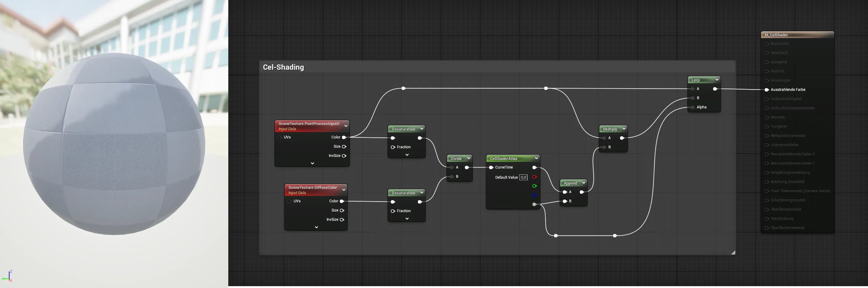Select the Cel-Shading comment box title
Viewport: 868px width, 288px height.
click(283, 67)
